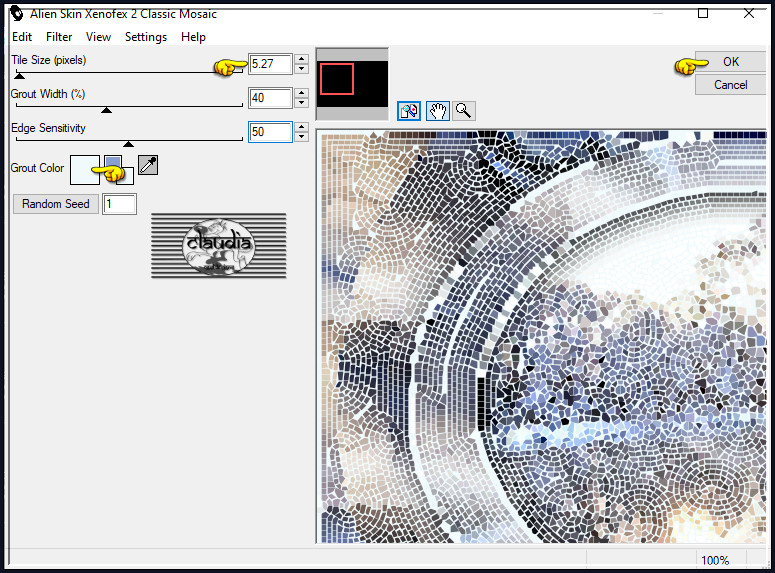The image size is (775, 573).
Task: Increase Grout Width with up arrow
Action: pyautogui.click(x=301, y=93)
